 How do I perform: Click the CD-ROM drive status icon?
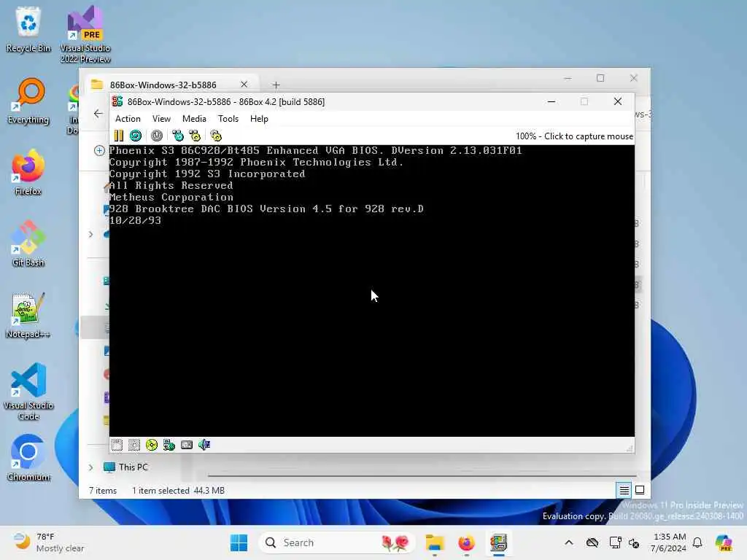click(152, 445)
